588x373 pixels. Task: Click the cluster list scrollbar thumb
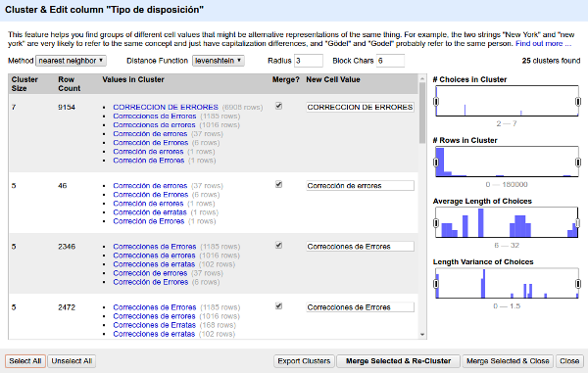click(x=422, y=113)
